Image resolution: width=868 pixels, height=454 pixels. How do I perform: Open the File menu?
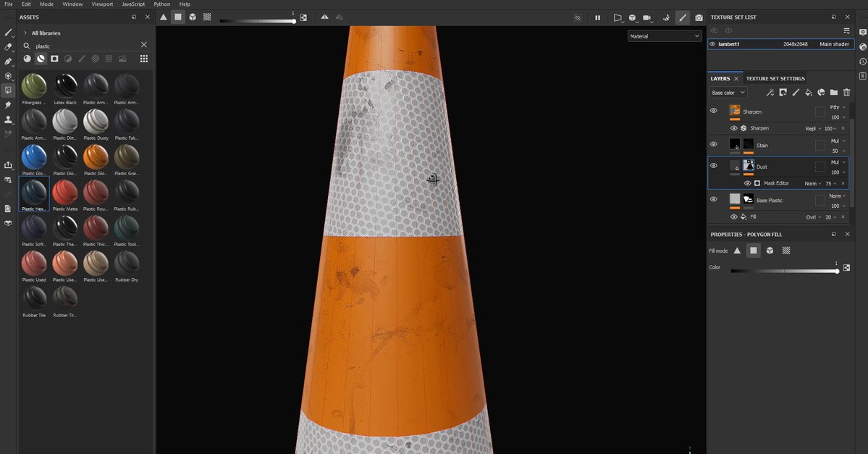tap(8, 4)
